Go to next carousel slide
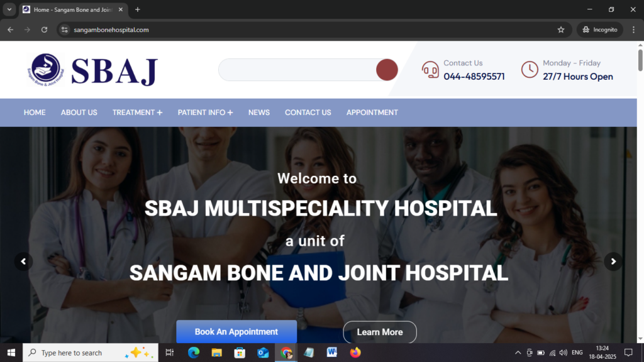 [613, 261]
